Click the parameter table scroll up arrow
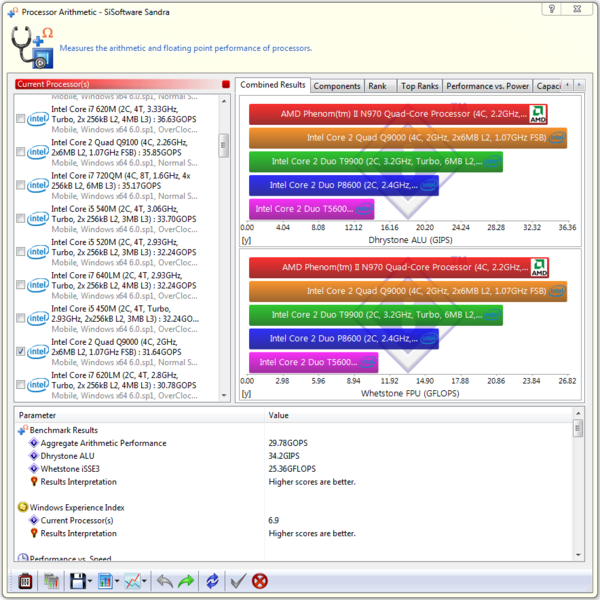Screen dimensions: 600x600 click(578, 414)
